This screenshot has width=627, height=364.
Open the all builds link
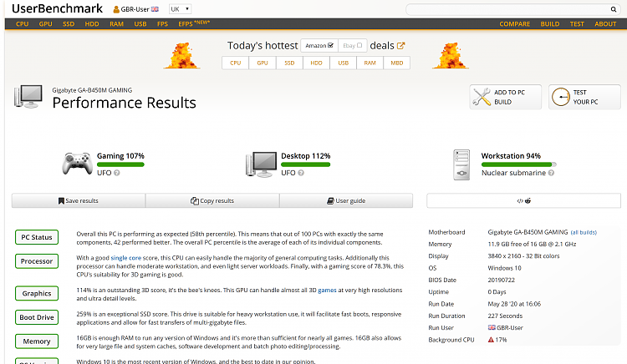point(584,232)
